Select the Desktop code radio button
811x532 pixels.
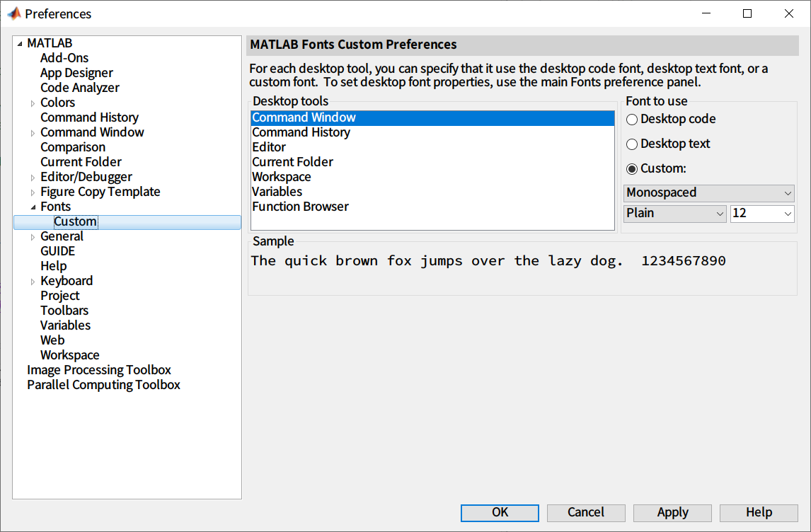point(632,120)
